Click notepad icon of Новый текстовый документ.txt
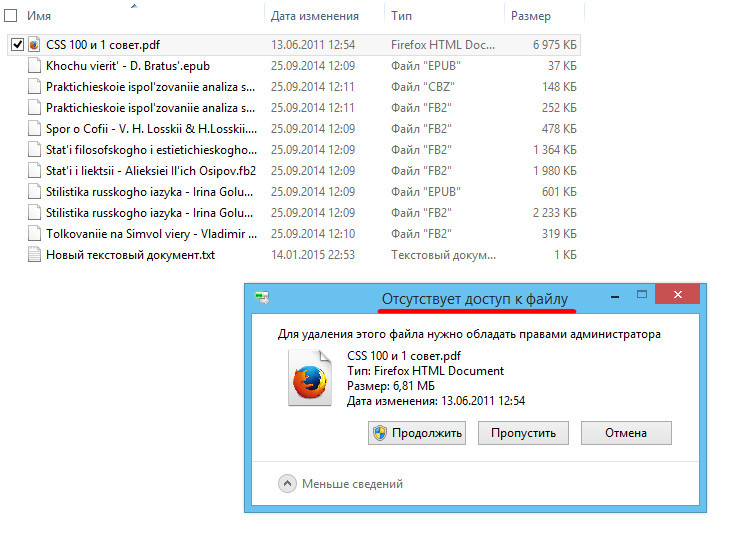The image size is (756, 553). point(34,255)
